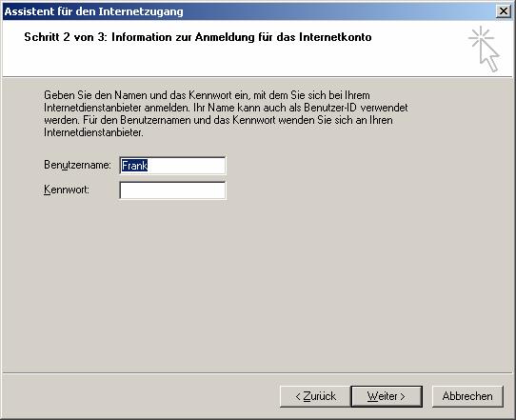Cancel the wizard via Abbrechen
516x420 pixels.
(467, 396)
